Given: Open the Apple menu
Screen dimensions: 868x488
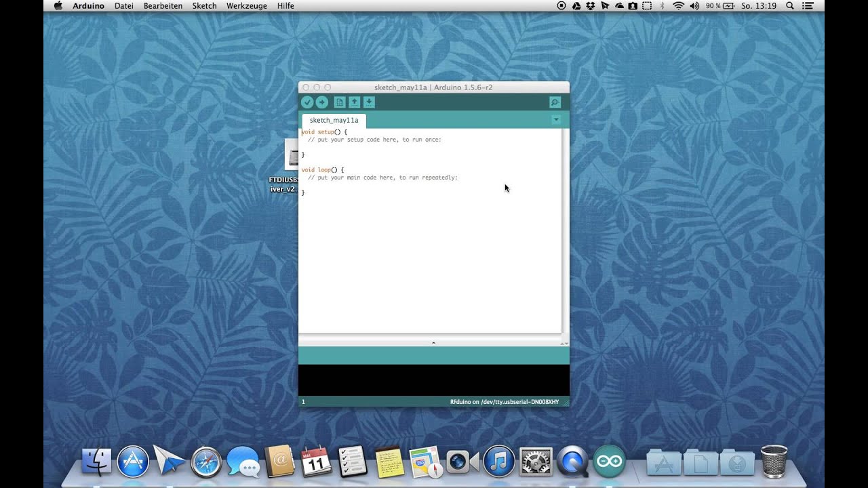Looking at the screenshot, I should pyautogui.click(x=58, y=5).
